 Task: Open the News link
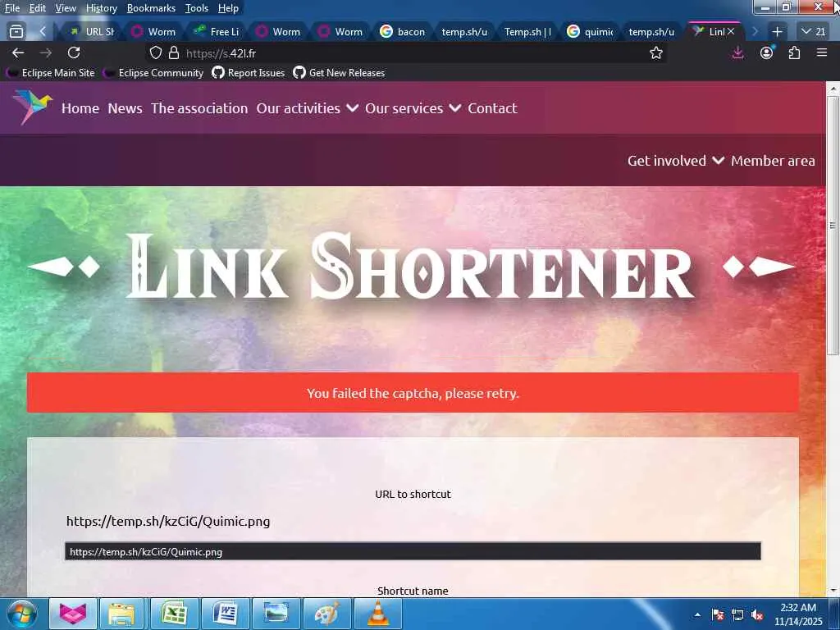point(125,108)
